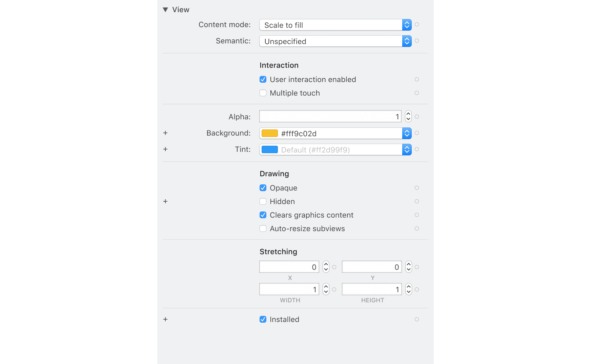591x364 pixels.
Task: Click the add attribute icon beside Background
Action: pos(165,133)
